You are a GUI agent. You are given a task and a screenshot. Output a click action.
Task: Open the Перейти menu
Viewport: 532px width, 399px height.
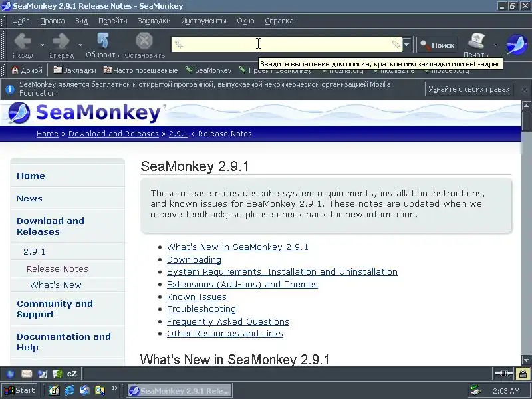[x=113, y=21]
